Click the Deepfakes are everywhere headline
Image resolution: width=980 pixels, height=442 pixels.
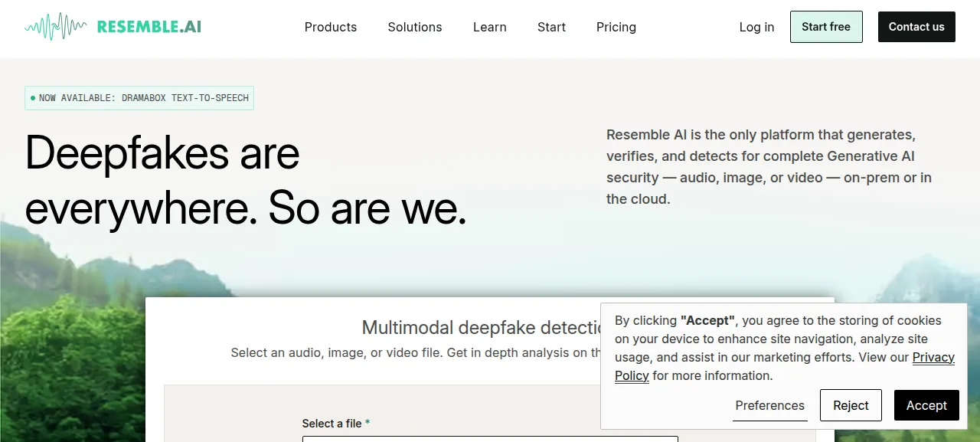tap(246, 181)
